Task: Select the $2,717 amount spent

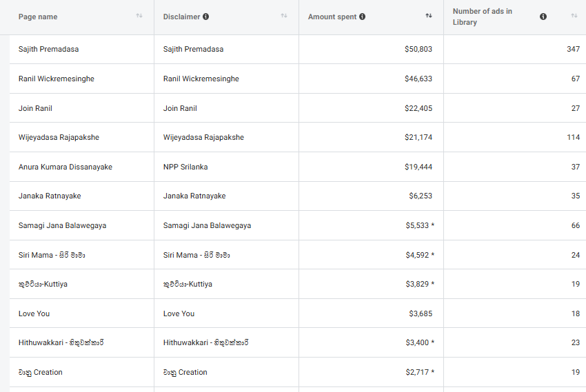Action: coord(417,372)
